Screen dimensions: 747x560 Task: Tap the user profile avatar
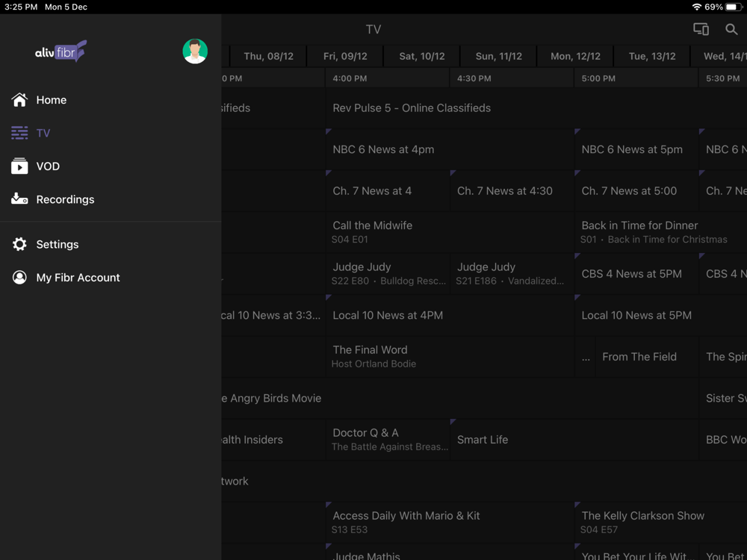coord(195,51)
